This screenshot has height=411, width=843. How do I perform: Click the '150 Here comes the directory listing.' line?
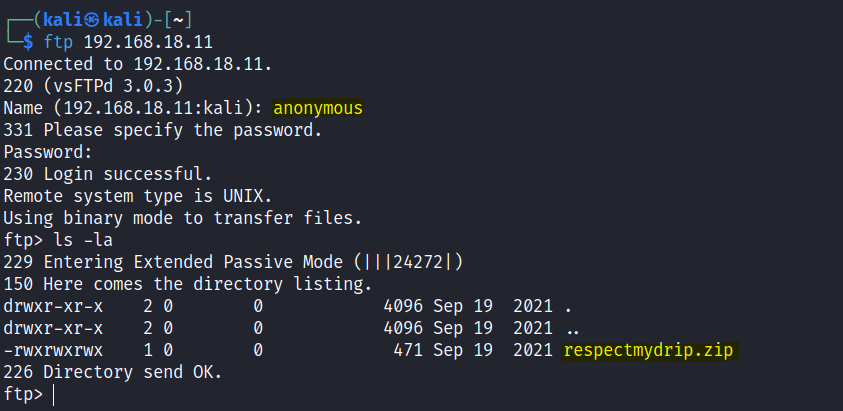click(186, 284)
